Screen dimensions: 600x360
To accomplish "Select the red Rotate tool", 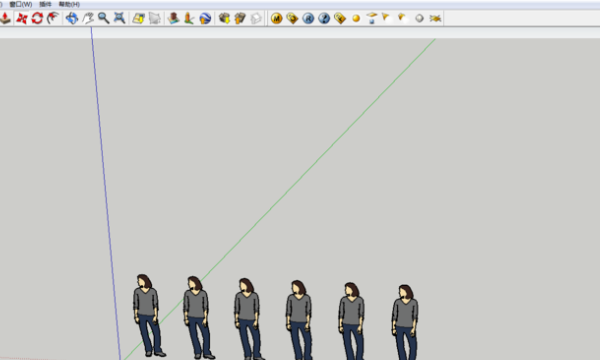I will tap(37, 18).
